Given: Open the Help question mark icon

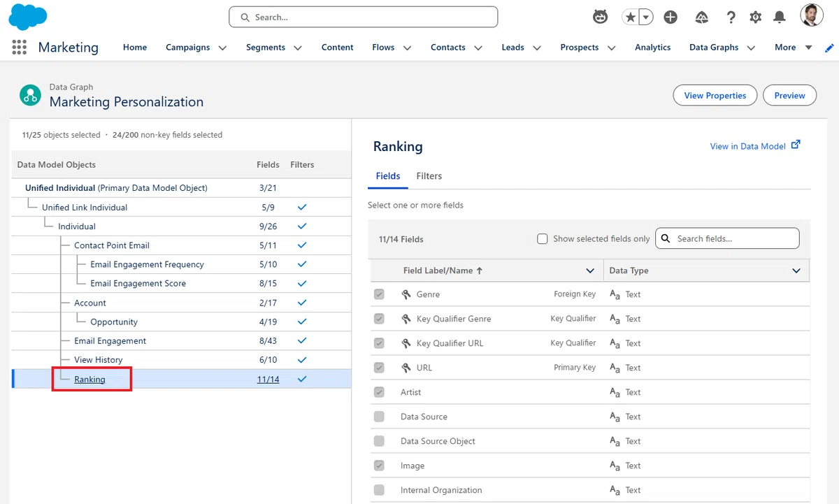Looking at the screenshot, I should point(731,17).
